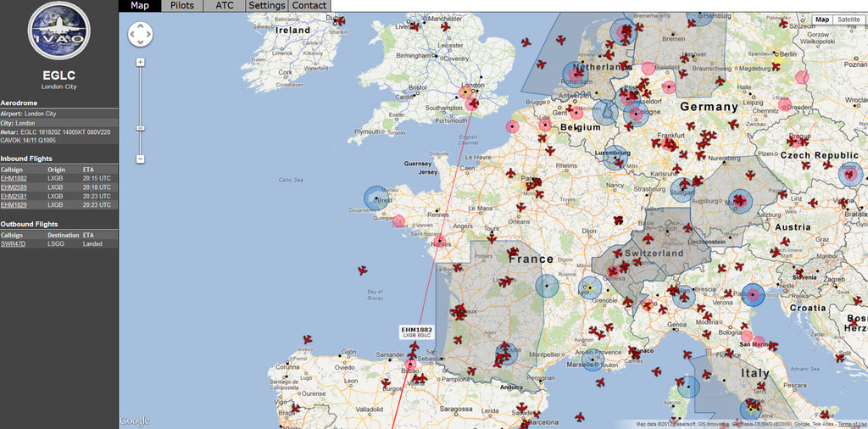
Task: Click the zoom slider handle
Action: [x=141, y=129]
